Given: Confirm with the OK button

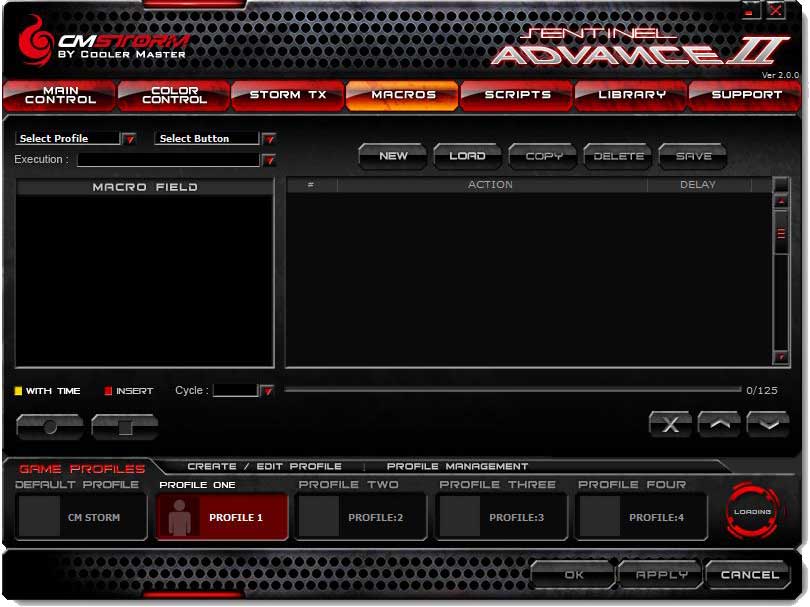Looking at the screenshot, I should 573,574.
